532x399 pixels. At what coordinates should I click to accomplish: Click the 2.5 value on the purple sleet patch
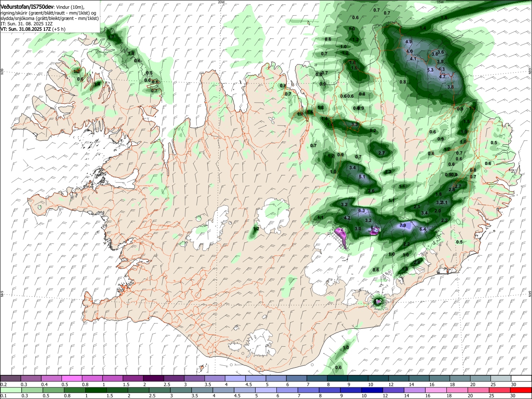[x=342, y=230]
